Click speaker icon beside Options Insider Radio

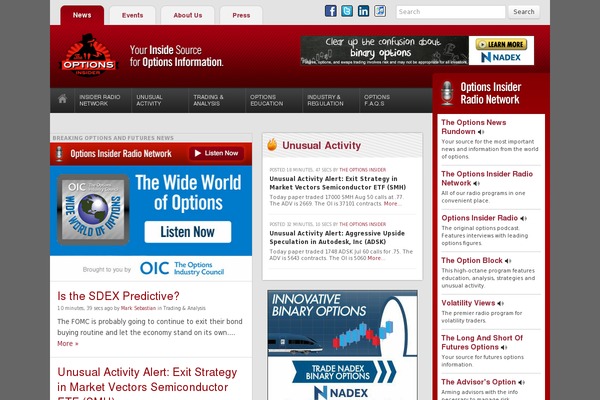tap(524, 219)
